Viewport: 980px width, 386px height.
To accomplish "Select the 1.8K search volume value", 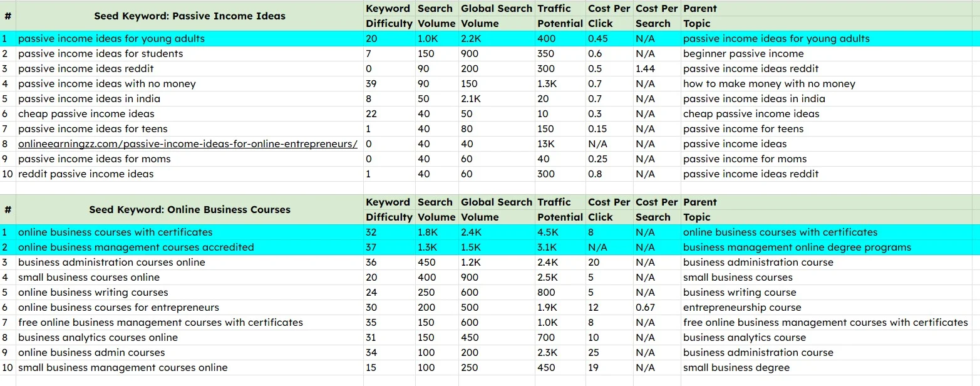I will click(427, 232).
